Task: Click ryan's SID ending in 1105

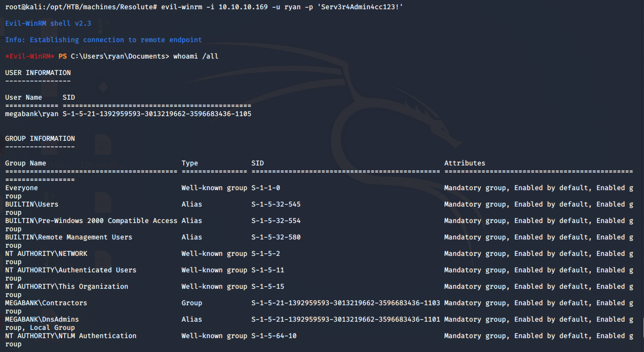Action: (x=157, y=114)
